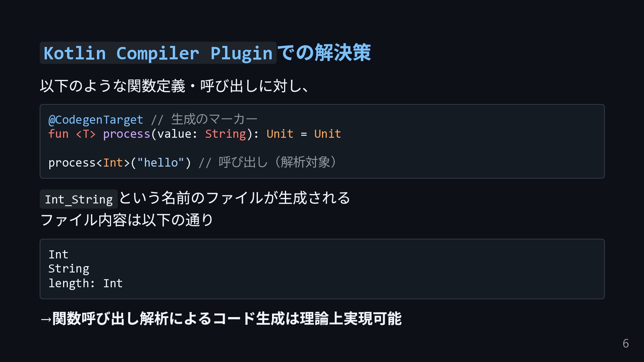The height and width of the screenshot is (362, 644).
Task: Click the "length: Int" output line
Action: pos(86,284)
